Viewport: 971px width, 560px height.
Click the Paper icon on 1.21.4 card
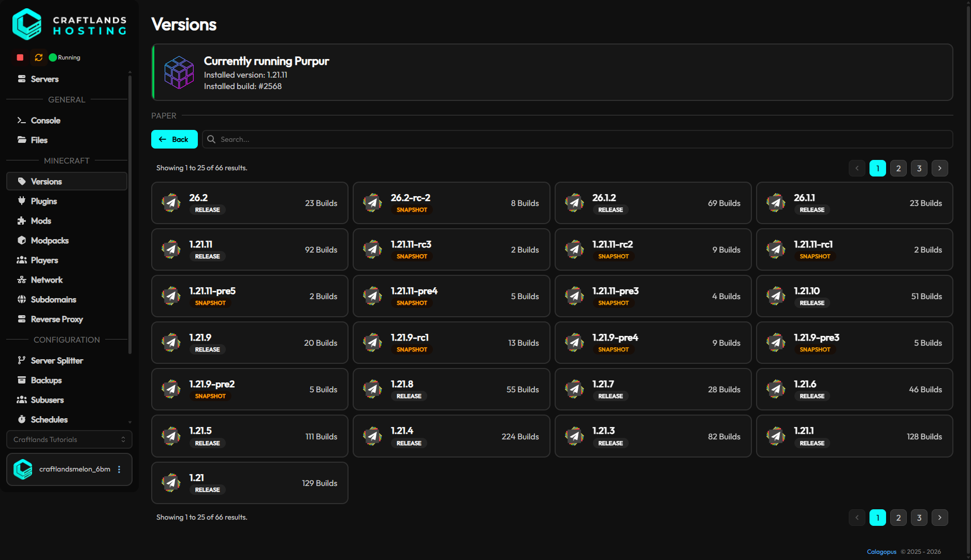pos(372,436)
